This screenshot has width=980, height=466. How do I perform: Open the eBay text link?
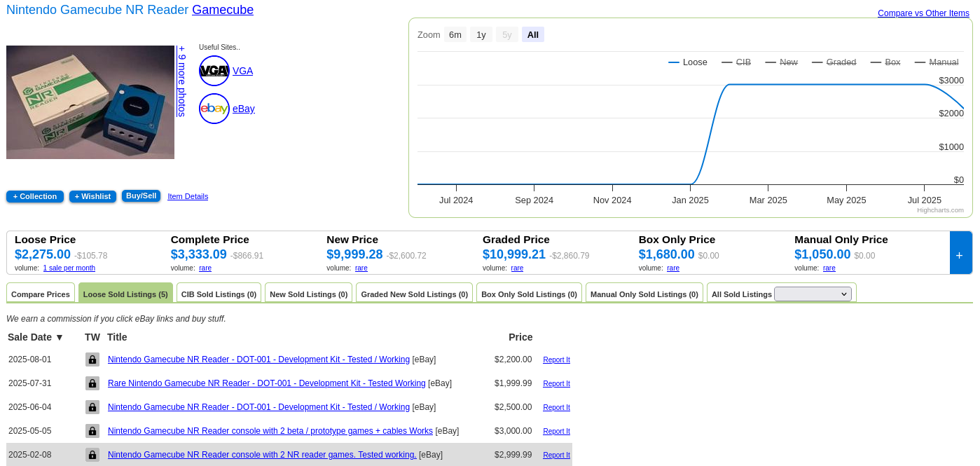pos(244,109)
